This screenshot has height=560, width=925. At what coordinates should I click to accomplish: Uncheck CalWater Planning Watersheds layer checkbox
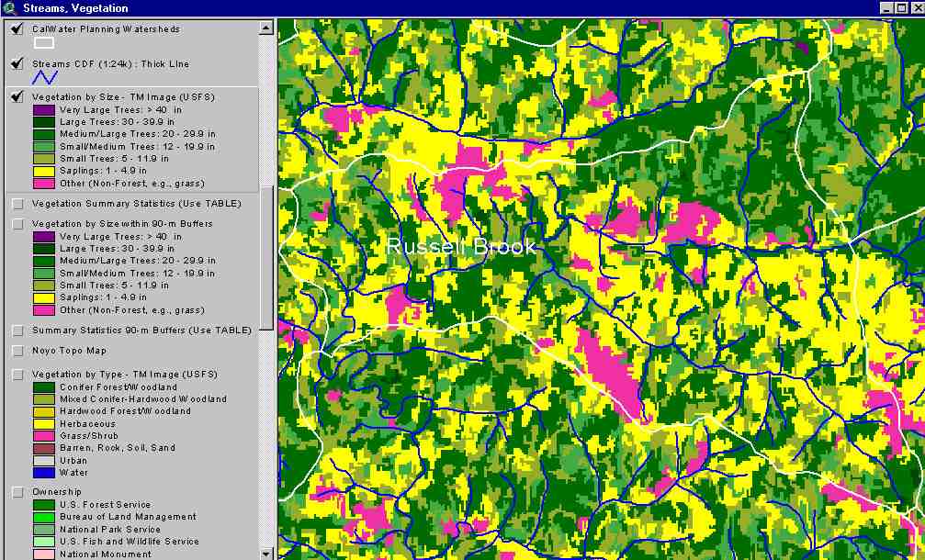coord(17,28)
